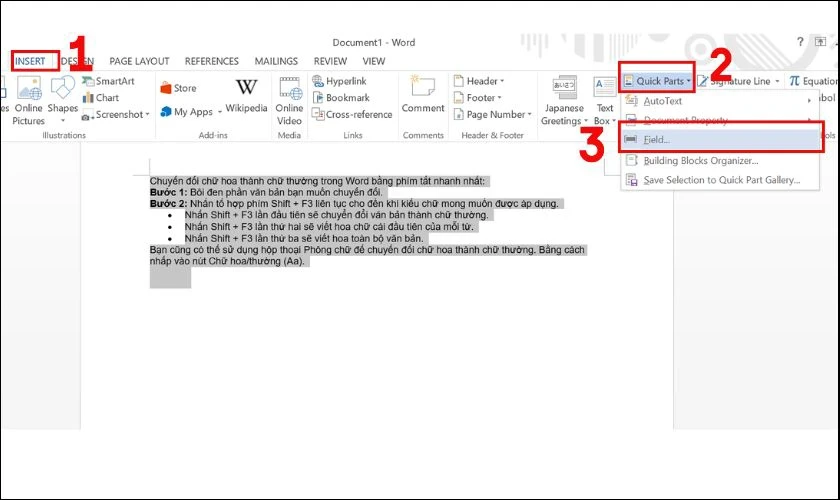Open the INSERT ribbon tab
Viewport: 840px width, 500px height.
coord(30,61)
